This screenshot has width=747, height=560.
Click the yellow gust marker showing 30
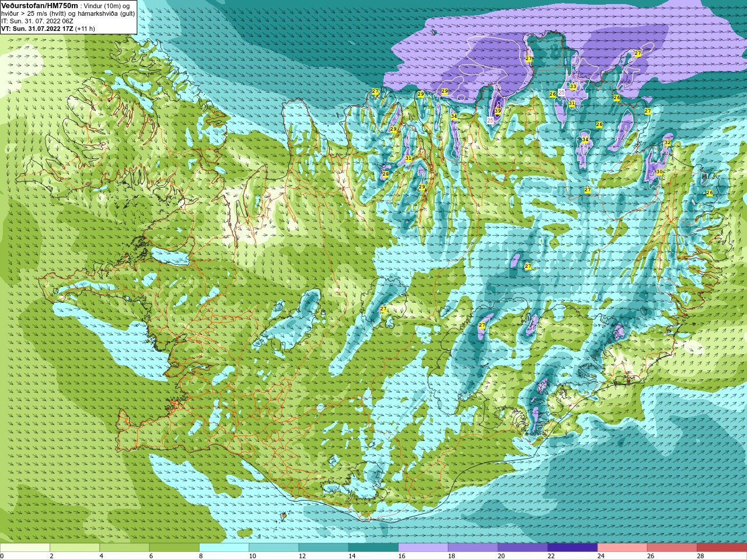[659, 171]
